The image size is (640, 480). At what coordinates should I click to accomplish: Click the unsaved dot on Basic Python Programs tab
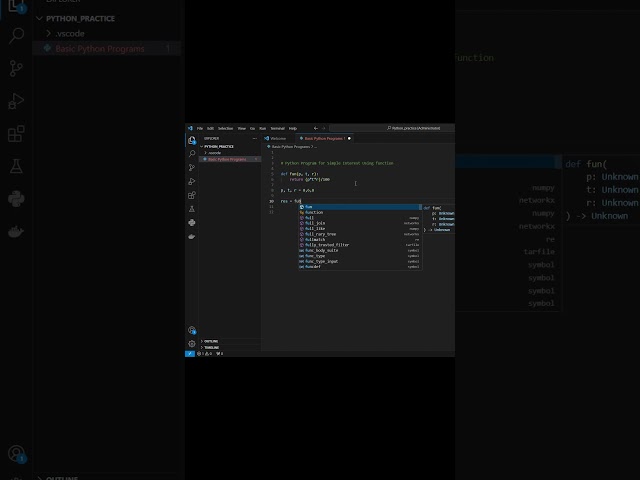(x=349, y=138)
